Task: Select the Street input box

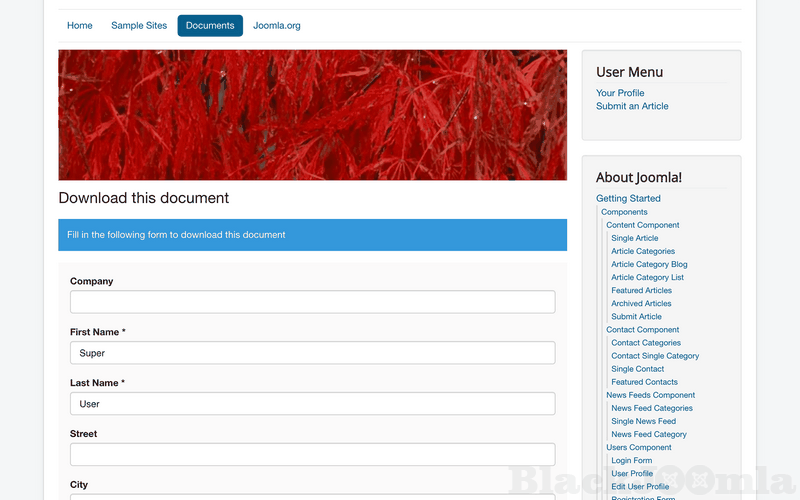Action: (x=312, y=454)
